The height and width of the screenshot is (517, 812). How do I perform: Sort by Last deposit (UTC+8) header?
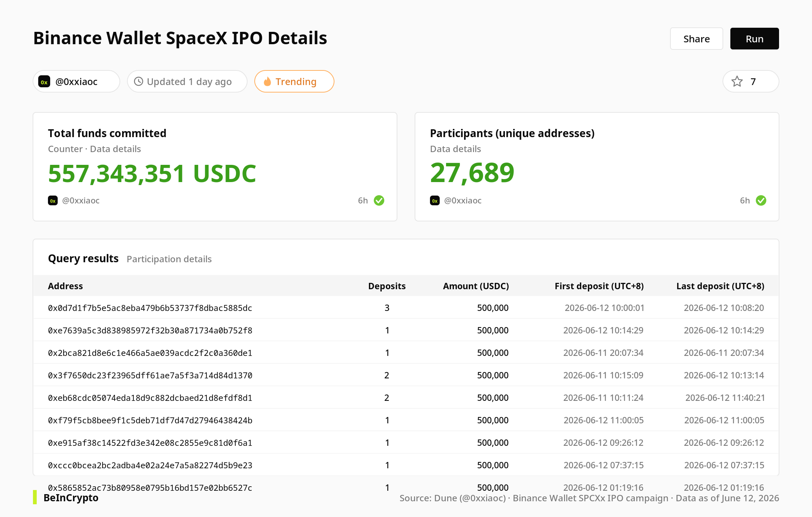(x=720, y=286)
